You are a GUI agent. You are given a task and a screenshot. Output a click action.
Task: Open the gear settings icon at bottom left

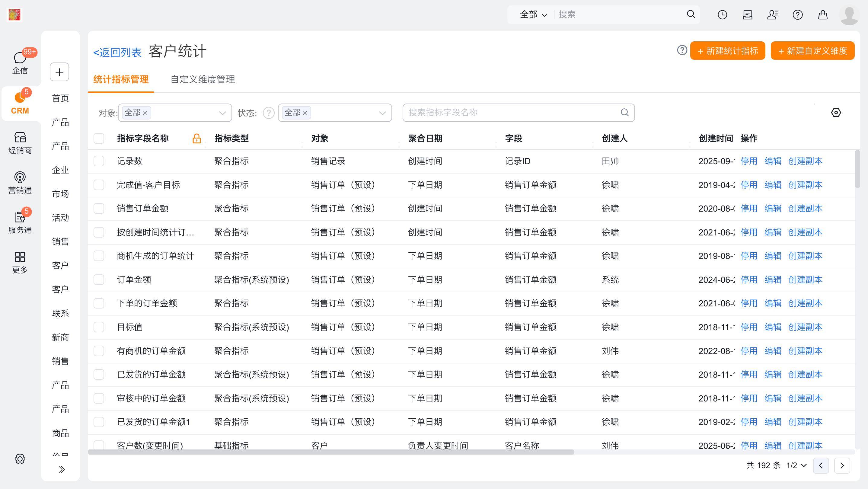[20, 459]
